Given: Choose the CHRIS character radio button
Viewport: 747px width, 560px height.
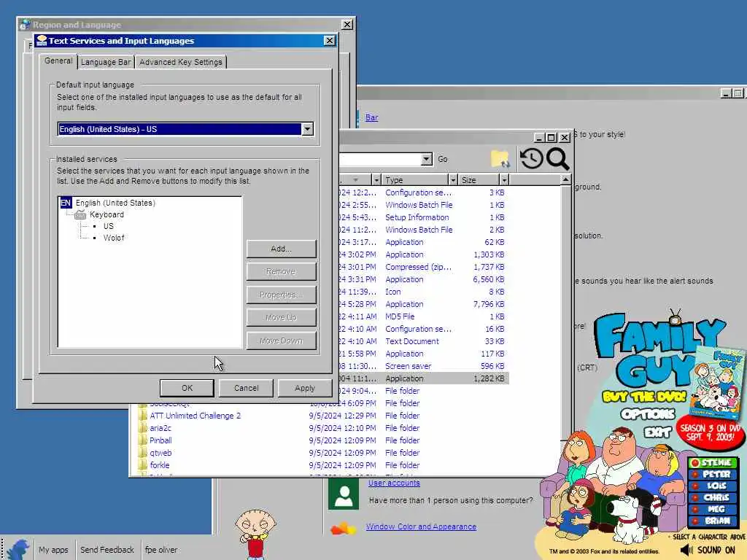Looking at the screenshot, I should point(695,497).
